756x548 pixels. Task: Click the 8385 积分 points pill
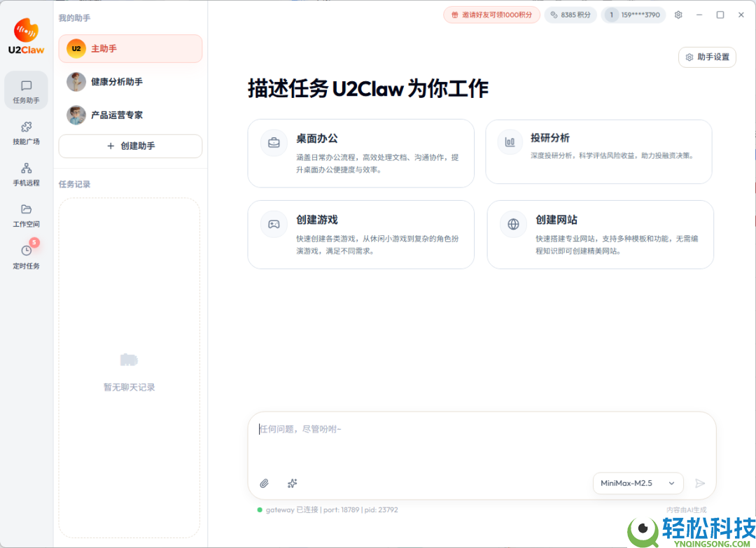click(571, 15)
